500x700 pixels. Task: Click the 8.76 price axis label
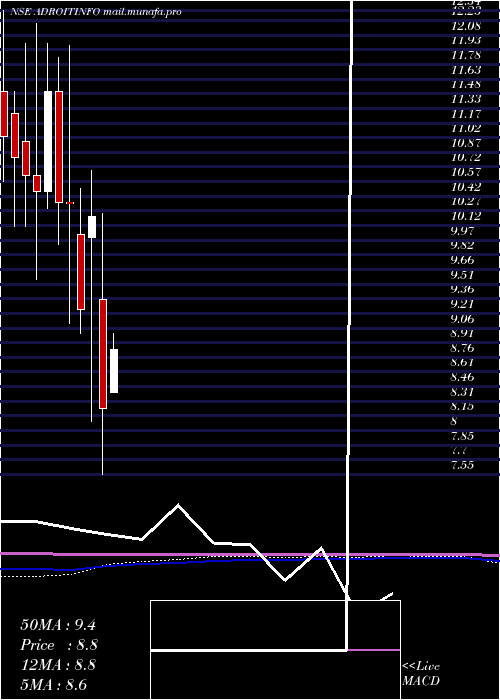tap(463, 348)
